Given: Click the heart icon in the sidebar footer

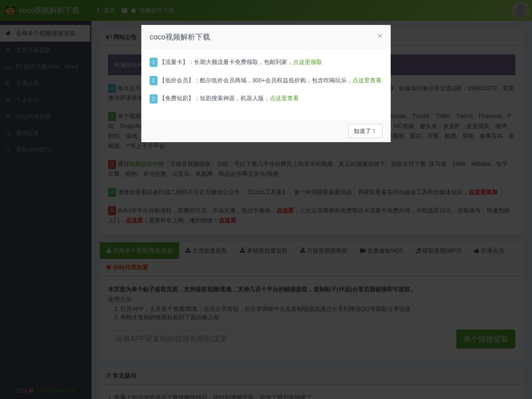Looking at the screenshot, I should [x=31, y=391].
